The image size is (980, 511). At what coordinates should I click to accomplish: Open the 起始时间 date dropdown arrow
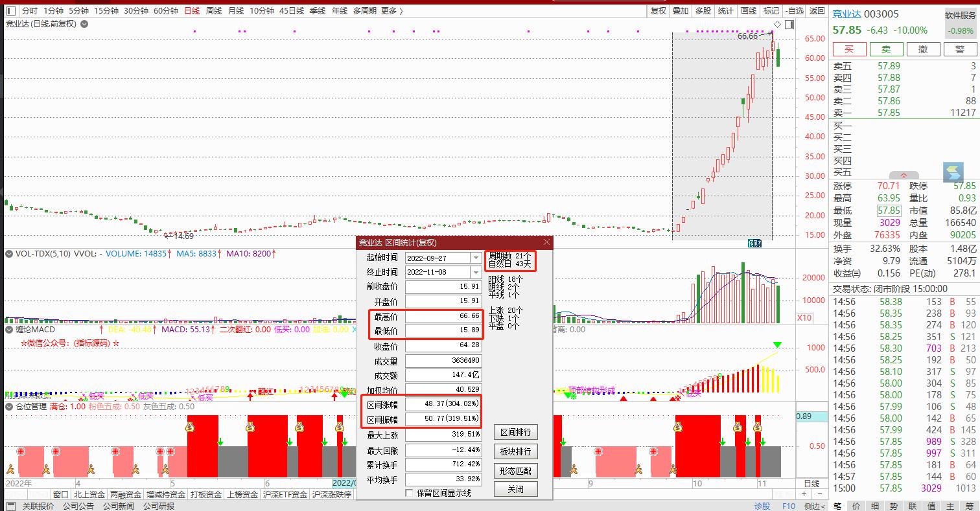476,258
